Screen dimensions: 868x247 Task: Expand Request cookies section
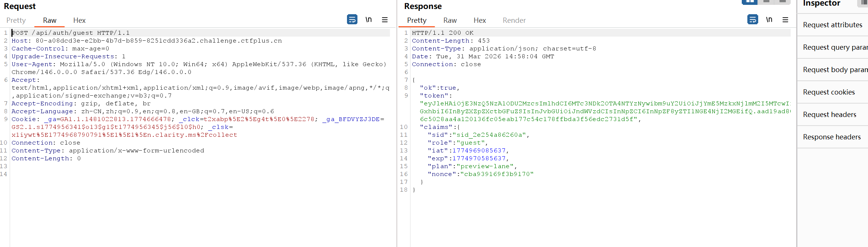click(829, 92)
